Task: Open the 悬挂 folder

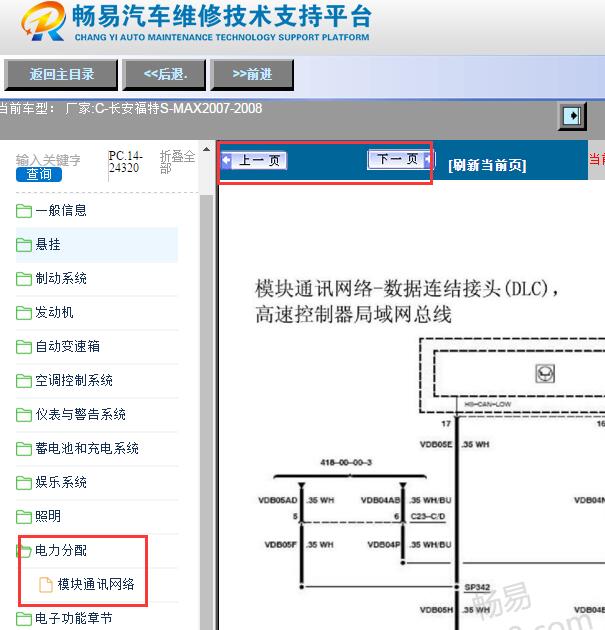Action: (48, 245)
